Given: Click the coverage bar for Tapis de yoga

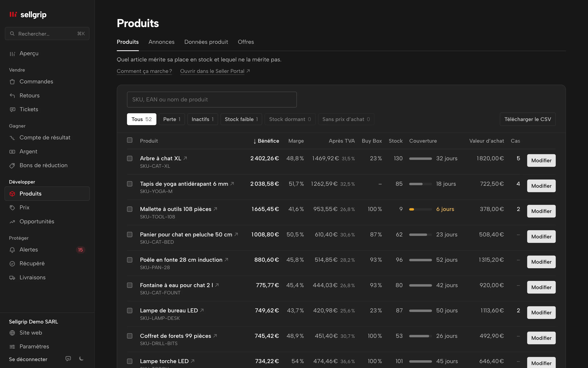Looking at the screenshot, I should (420, 184).
